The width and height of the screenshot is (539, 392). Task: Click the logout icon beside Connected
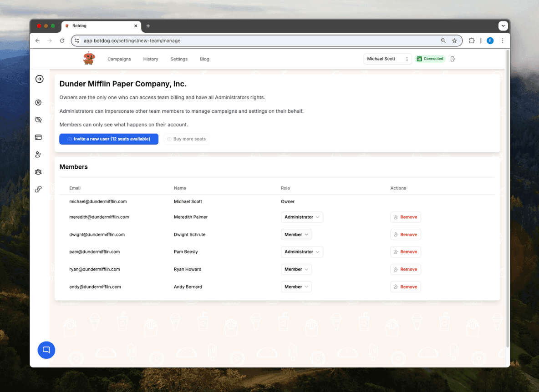[453, 59]
